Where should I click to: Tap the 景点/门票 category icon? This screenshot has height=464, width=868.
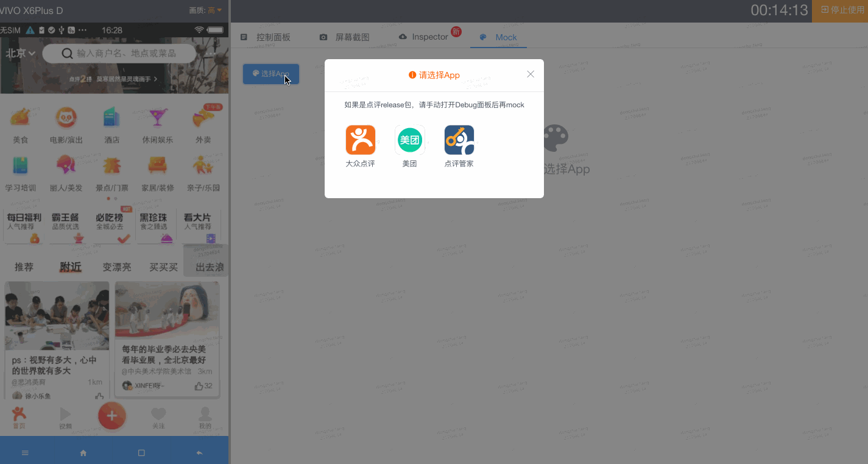tap(112, 165)
